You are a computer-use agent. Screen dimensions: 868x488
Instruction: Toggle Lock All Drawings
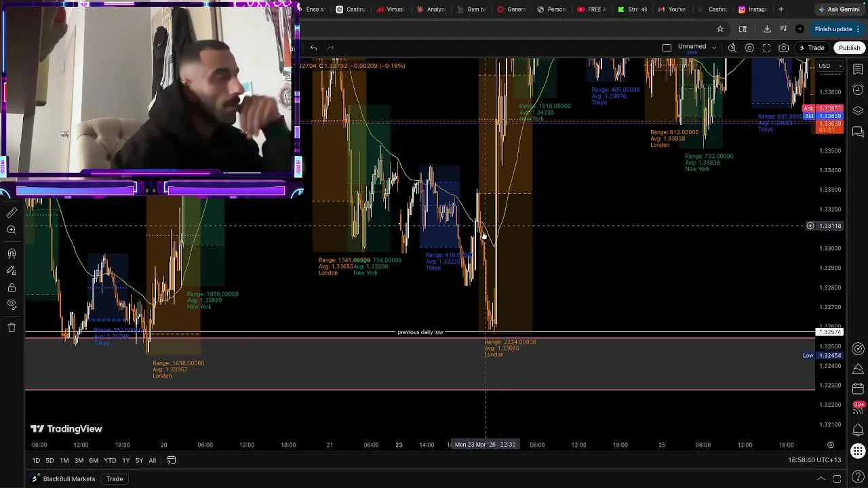12,288
